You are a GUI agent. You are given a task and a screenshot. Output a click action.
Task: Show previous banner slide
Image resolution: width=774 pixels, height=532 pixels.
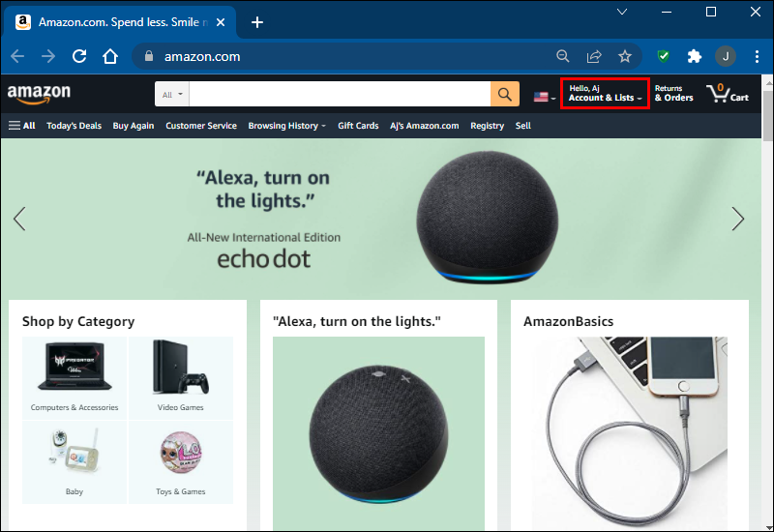click(x=19, y=219)
